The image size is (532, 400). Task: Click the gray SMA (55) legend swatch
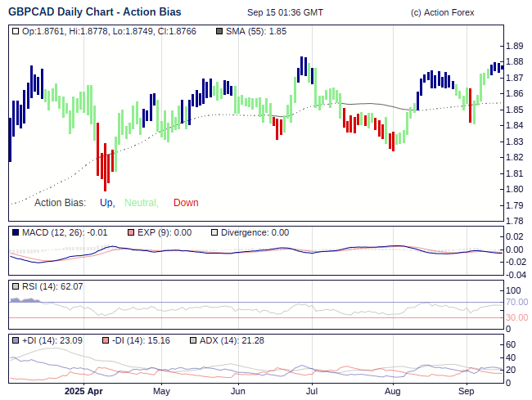click(x=219, y=31)
